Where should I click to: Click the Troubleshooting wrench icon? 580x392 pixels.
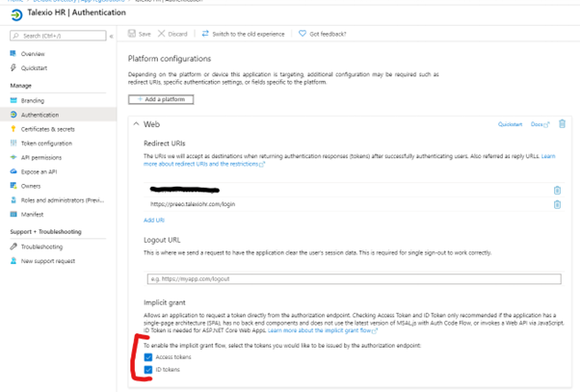tap(13, 247)
